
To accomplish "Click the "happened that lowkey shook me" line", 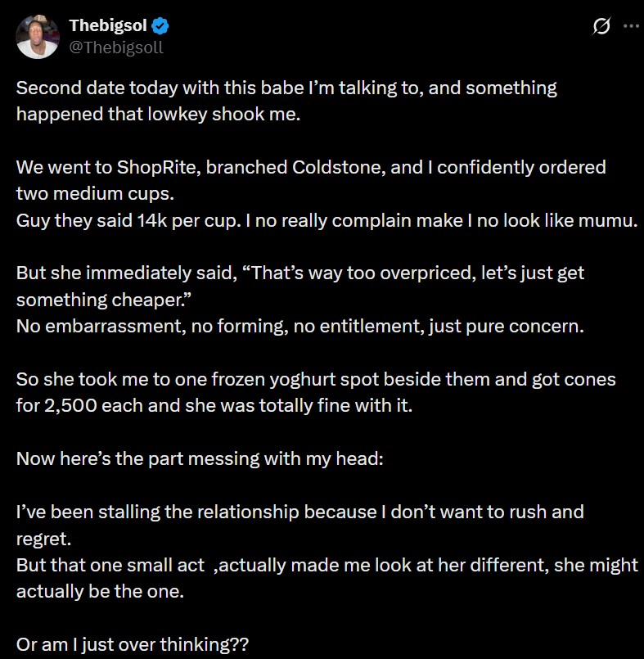I will pyautogui.click(x=159, y=114).
